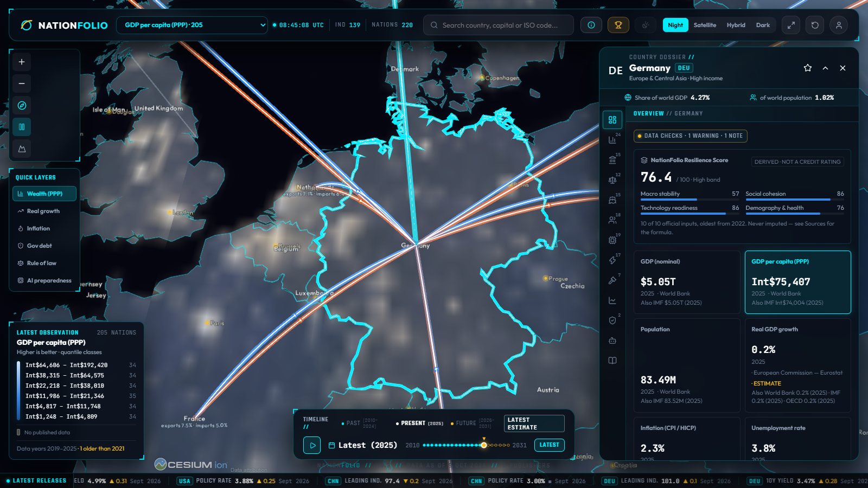Open the bar chart economy section icon

click(x=612, y=140)
